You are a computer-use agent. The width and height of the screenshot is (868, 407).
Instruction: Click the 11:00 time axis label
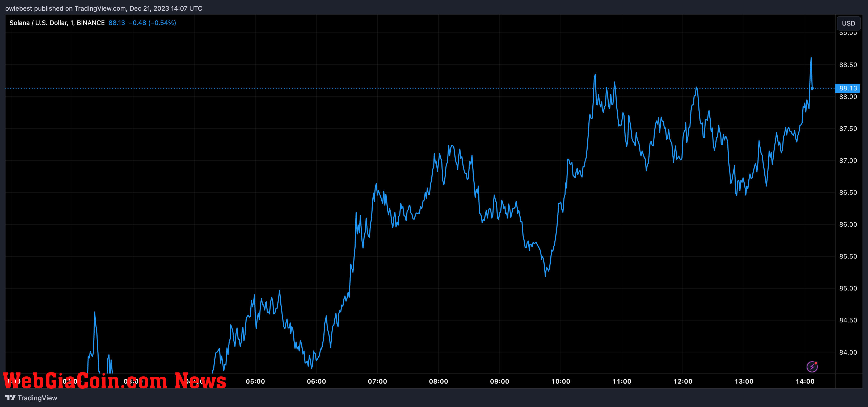point(622,381)
